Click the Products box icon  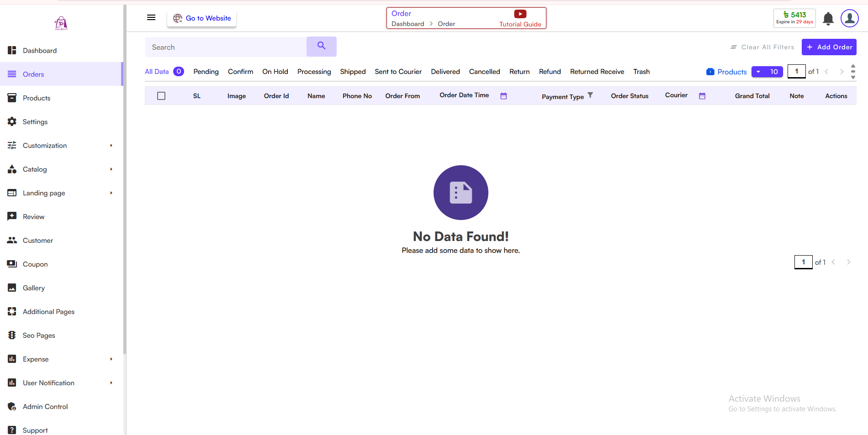coord(710,72)
